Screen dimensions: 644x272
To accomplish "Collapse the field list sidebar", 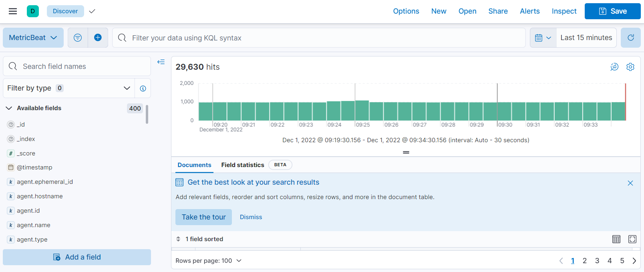I will 161,62.
